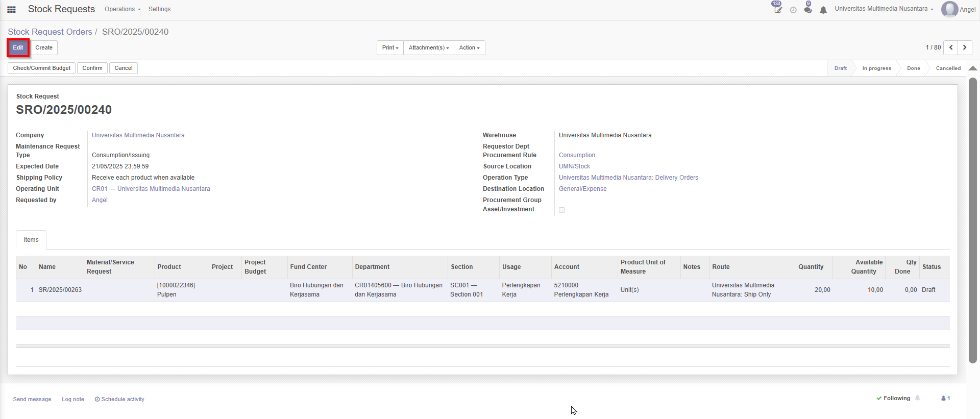Screen dimensions: 980x419
Task: Open the UMN/Stock source location link
Action: point(574,166)
